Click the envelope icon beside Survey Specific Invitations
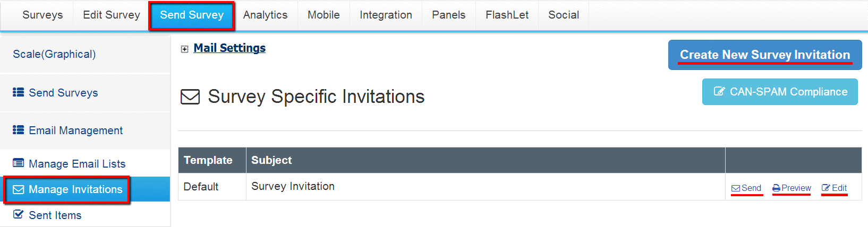This screenshot has height=227, width=868. 190,97
